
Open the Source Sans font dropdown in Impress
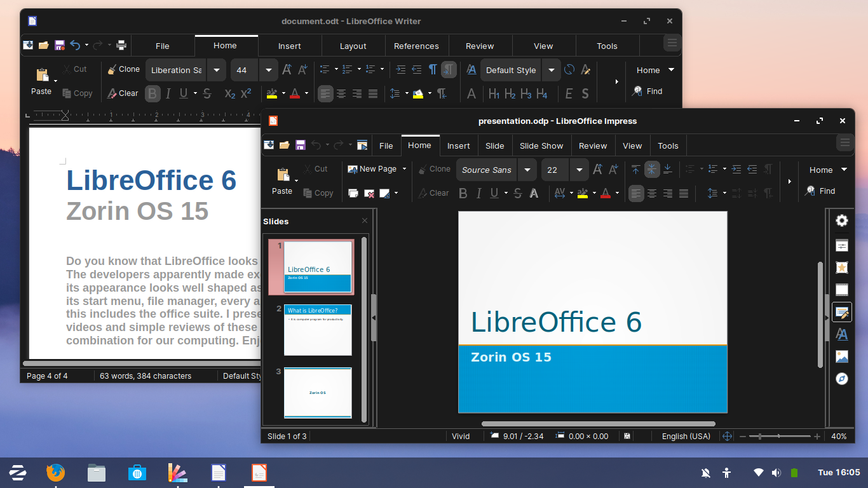[x=527, y=170]
